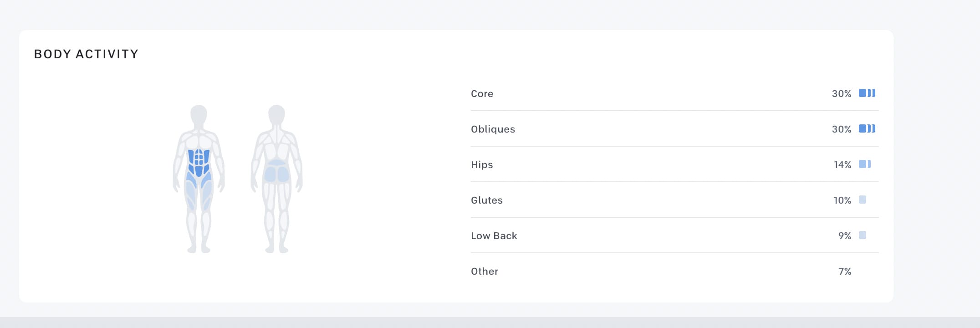Screen dimensions: 980x328
Task: Click the Obliques intensity bar icon
Action: coord(867,129)
